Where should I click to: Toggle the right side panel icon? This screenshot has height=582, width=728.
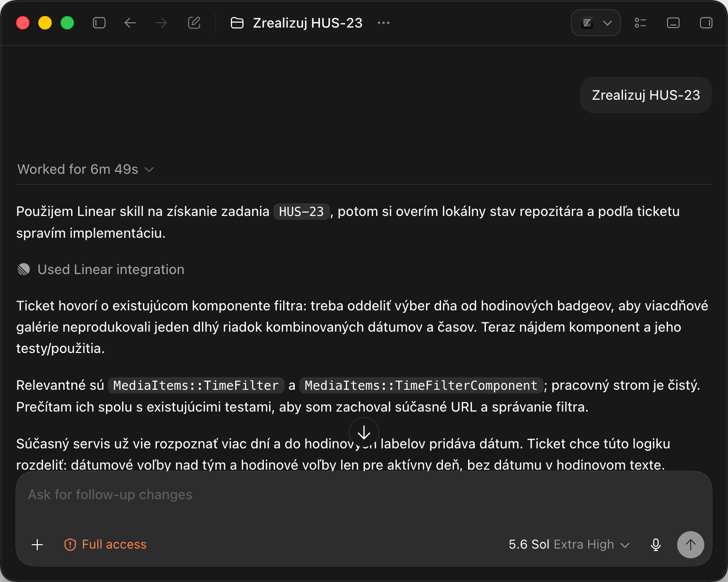[x=706, y=23]
